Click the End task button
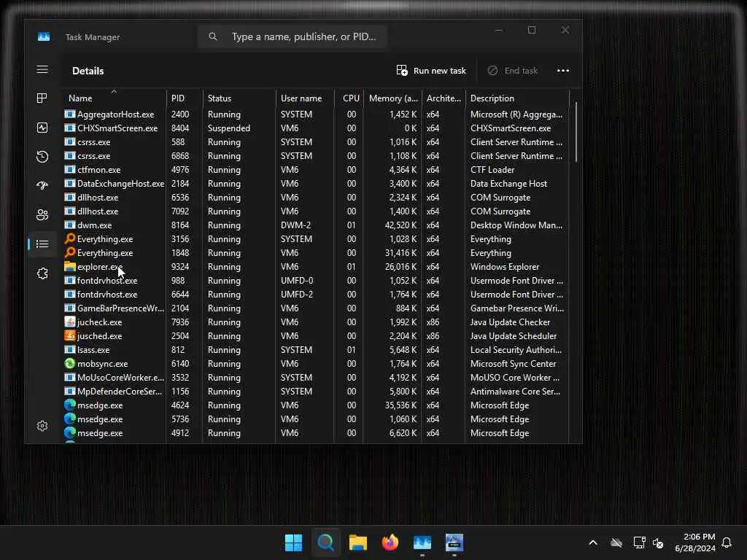Viewport: 747px width, 560px height. pos(513,71)
